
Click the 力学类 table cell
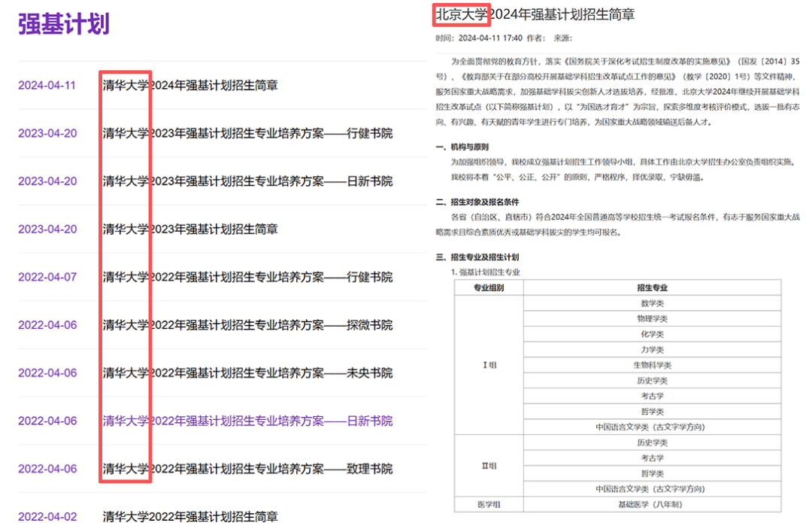[652, 350]
